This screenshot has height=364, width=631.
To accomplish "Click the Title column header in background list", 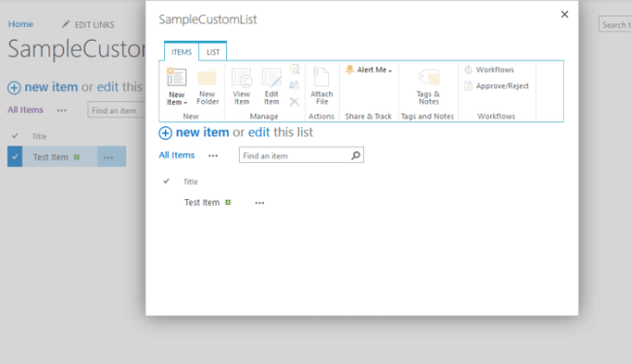I will pos(39,137).
